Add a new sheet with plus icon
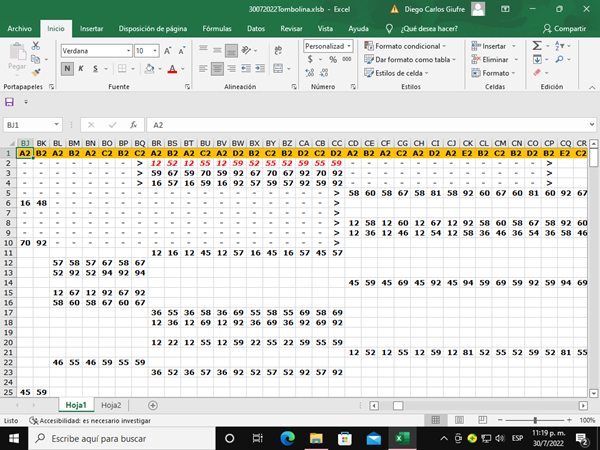 click(153, 405)
